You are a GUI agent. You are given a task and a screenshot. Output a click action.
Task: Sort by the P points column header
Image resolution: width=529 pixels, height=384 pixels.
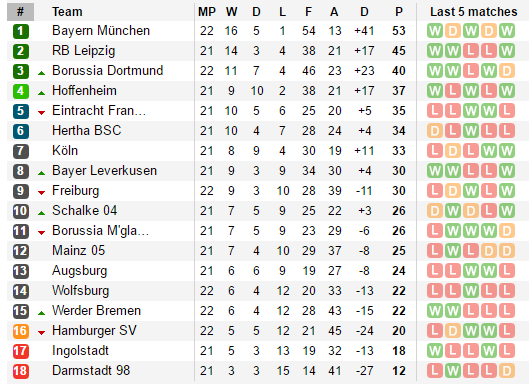coord(399,12)
